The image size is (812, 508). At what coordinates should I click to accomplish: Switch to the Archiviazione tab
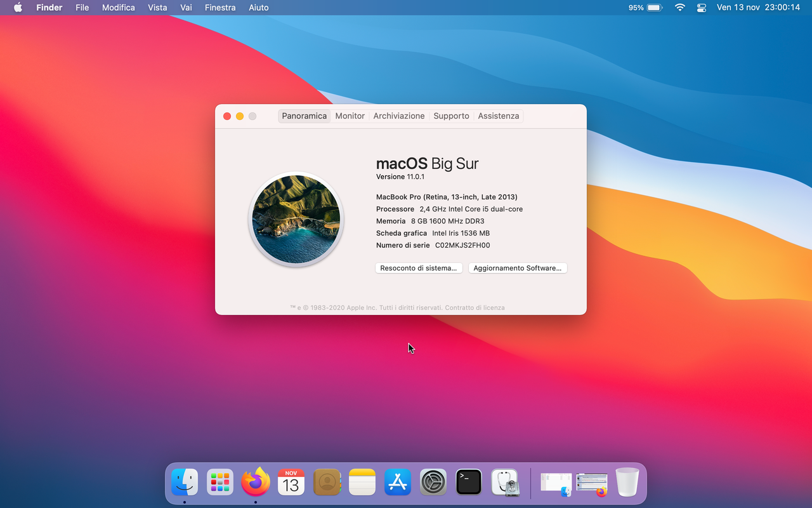(x=399, y=116)
